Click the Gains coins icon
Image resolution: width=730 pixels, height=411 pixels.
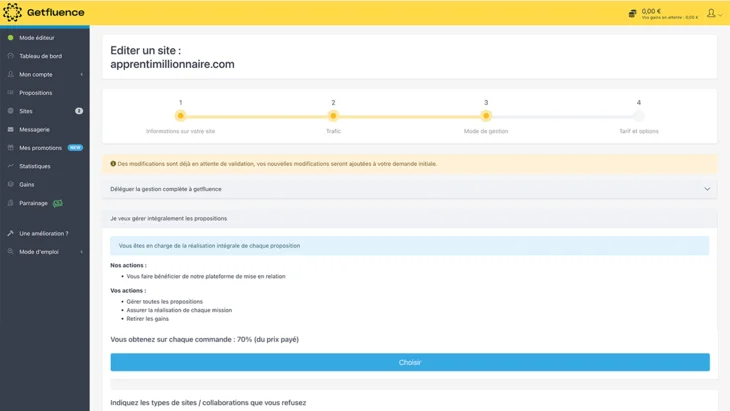pyautogui.click(x=11, y=184)
